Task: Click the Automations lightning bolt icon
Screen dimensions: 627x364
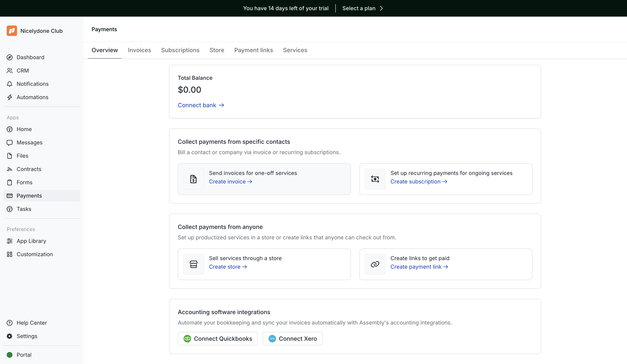Action: tap(10, 97)
